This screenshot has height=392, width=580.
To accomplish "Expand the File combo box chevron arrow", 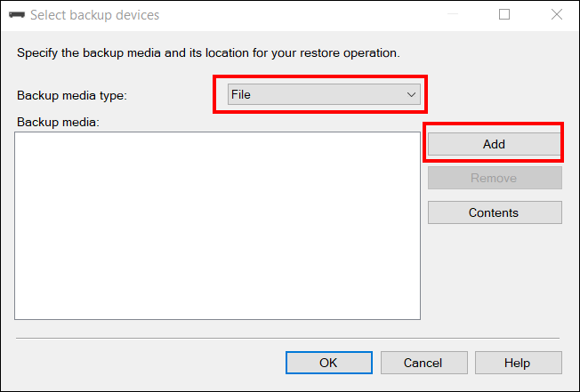I will [411, 94].
